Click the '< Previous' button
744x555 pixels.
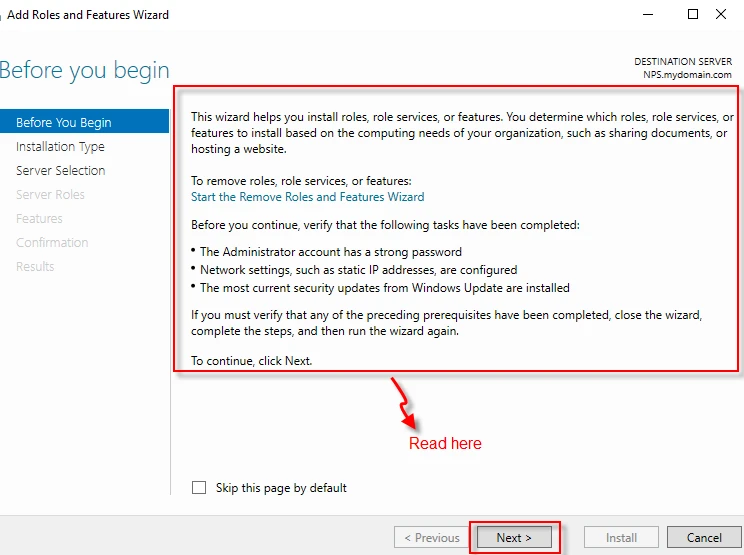coord(431,538)
